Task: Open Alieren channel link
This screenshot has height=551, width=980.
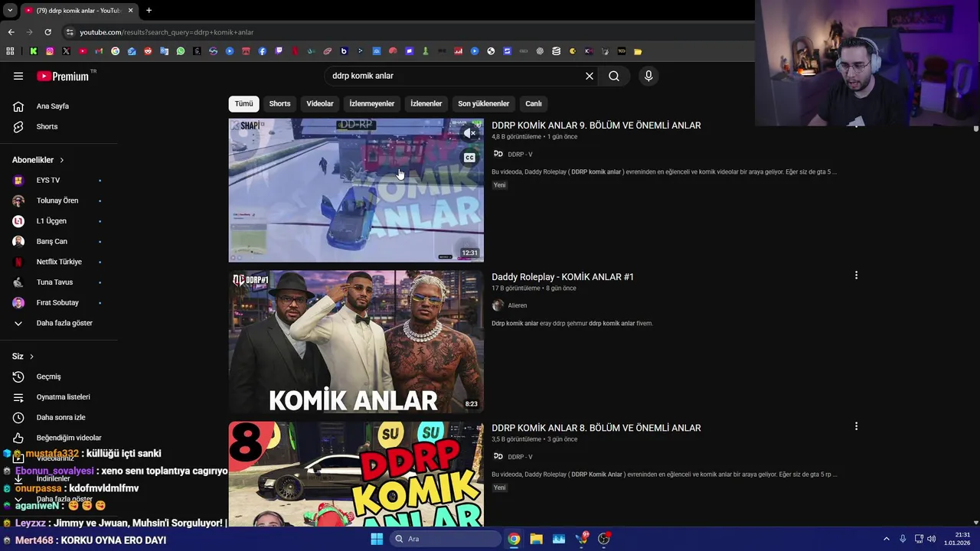Action: [518, 305]
